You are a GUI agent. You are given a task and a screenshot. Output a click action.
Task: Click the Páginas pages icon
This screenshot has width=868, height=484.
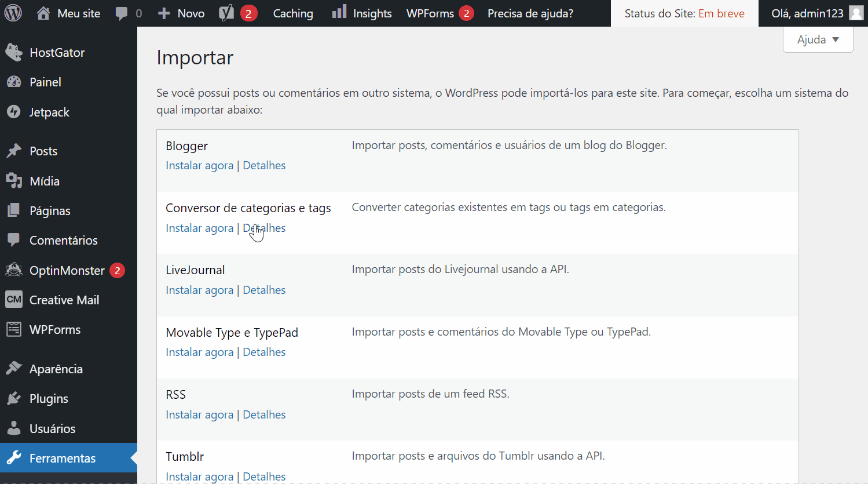click(x=14, y=210)
